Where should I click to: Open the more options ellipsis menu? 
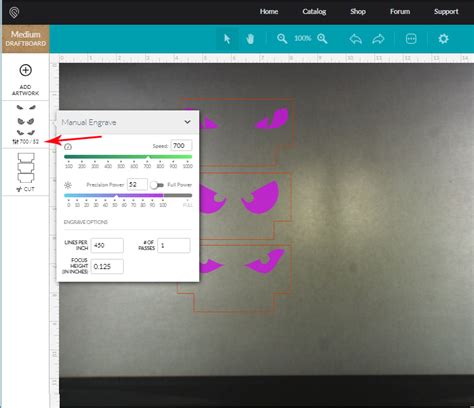(411, 39)
